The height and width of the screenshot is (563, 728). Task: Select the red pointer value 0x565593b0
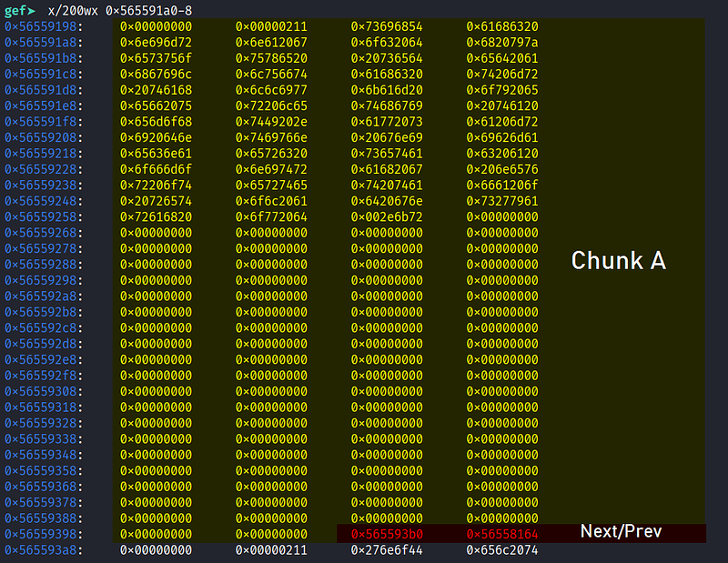[387, 534]
